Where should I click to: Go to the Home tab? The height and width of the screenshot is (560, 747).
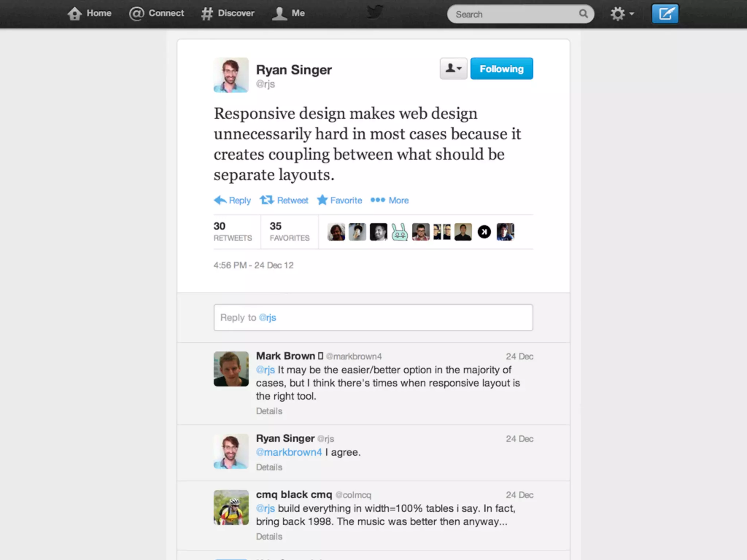pyautogui.click(x=90, y=13)
